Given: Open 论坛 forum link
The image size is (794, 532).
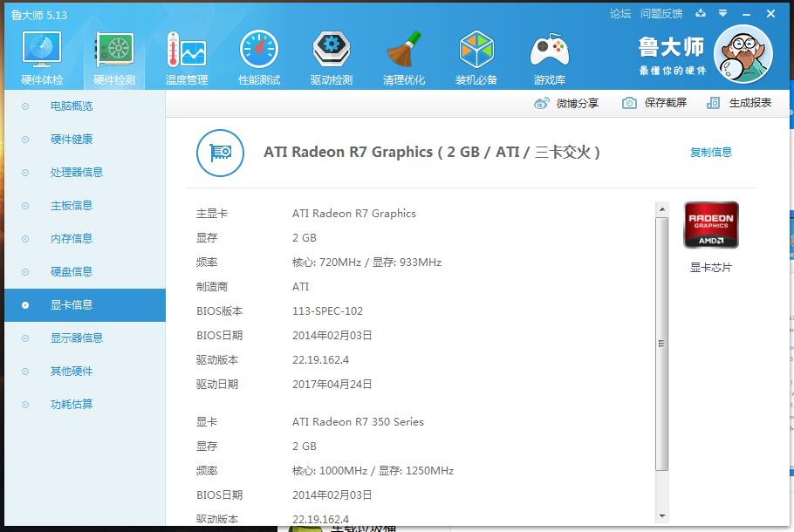Looking at the screenshot, I should click(620, 14).
